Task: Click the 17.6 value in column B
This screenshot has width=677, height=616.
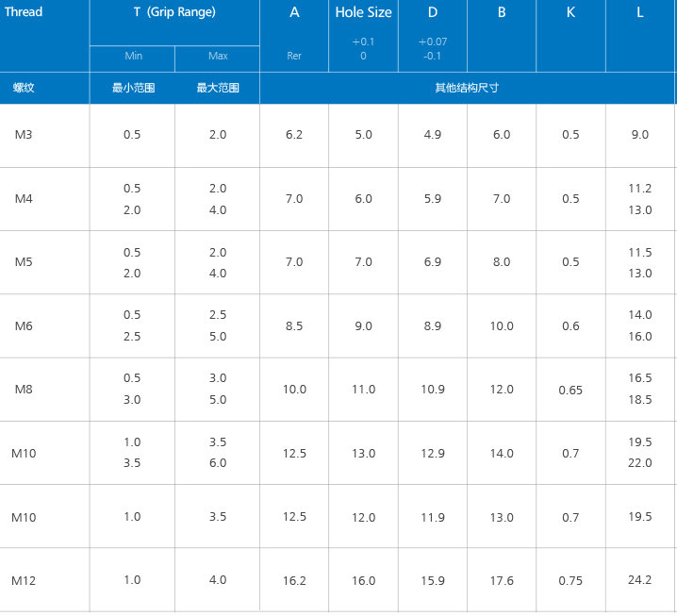Action: [502, 581]
